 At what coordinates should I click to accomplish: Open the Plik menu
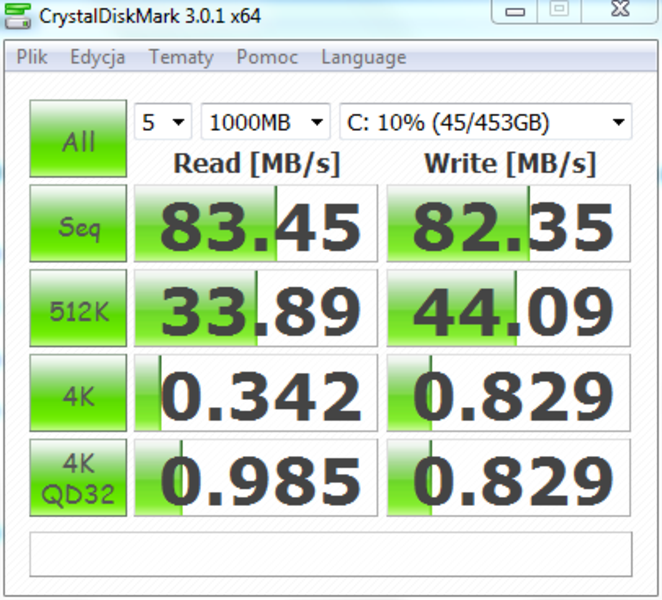tap(32, 57)
